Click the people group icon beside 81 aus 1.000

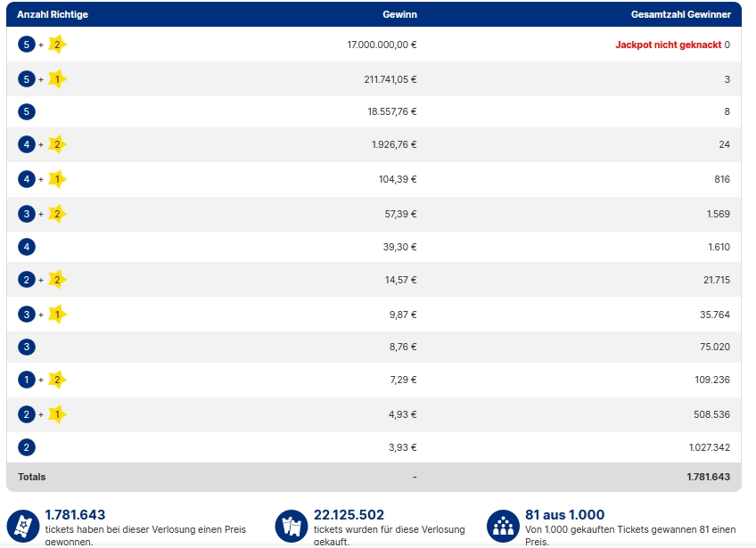(x=503, y=526)
